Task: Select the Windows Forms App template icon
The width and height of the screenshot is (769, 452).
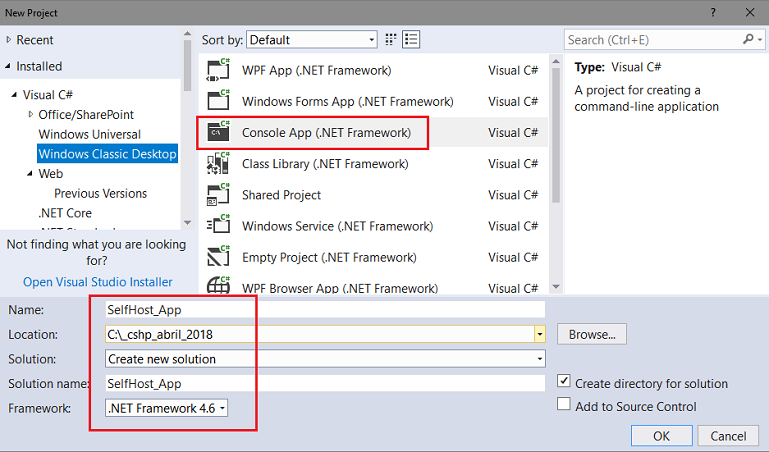Action: tap(218, 101)
